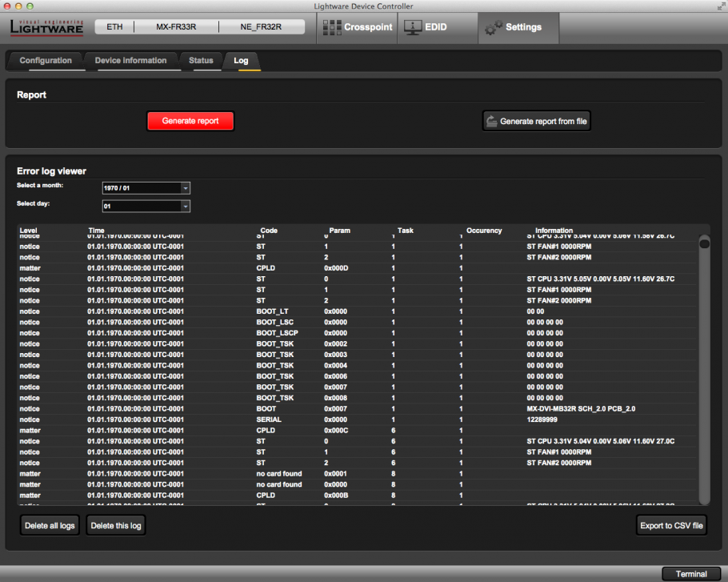The width and height of the screenshot is (728, 582).
Task: Open the Device information tab
Action: pos(130,61)
